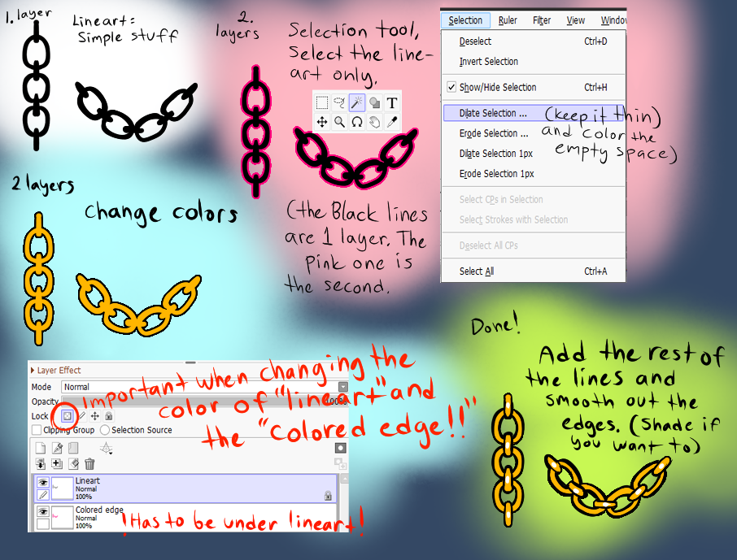Click the transfer down layer icon
Screen dimensions: 737x560
click(41, 464)
